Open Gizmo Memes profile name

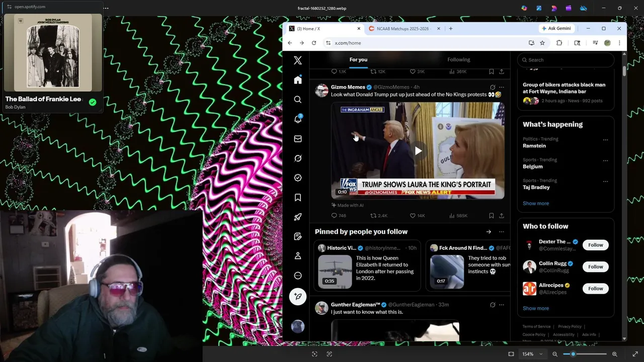[x=348, y=87]
